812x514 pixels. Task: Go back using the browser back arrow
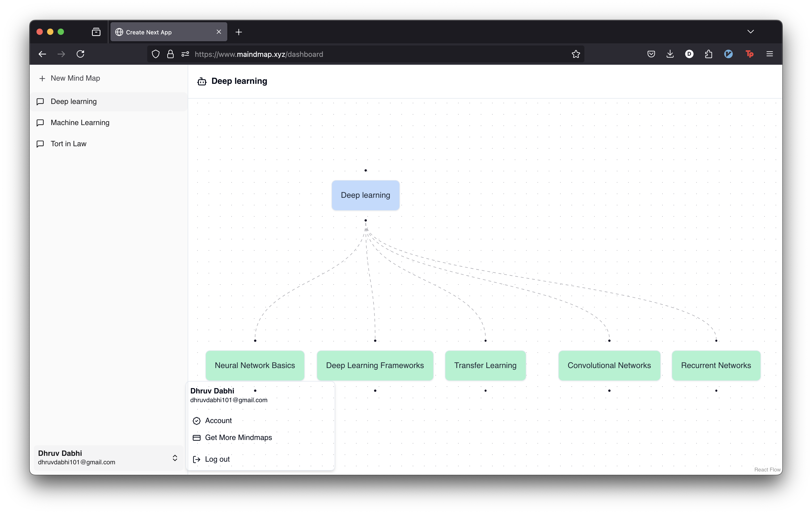pyautogui.click(x=42, y=54)
